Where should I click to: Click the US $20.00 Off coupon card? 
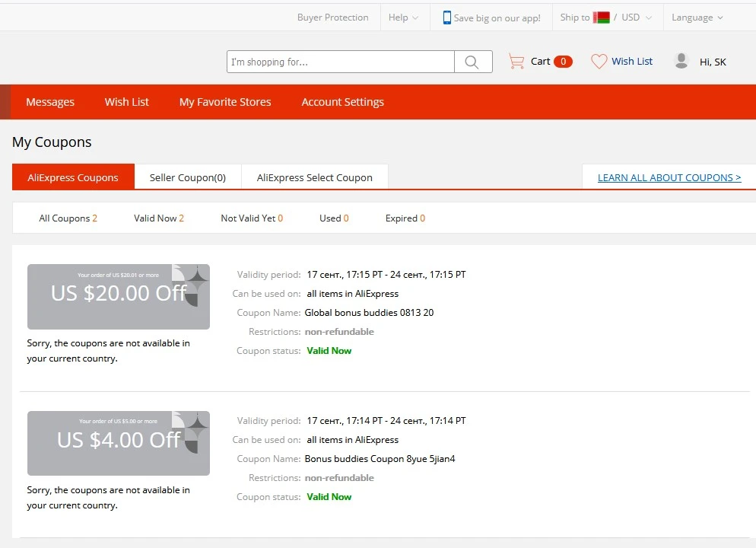(119, 297)
